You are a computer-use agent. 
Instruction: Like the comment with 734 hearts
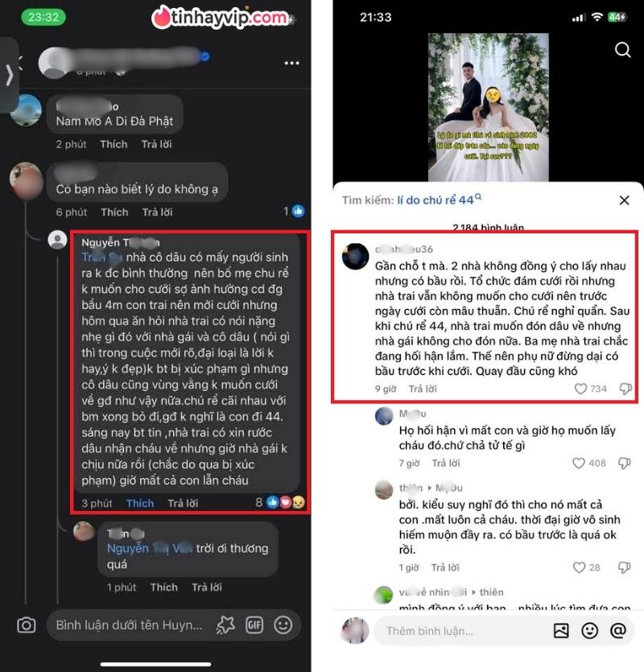point(580,389)
